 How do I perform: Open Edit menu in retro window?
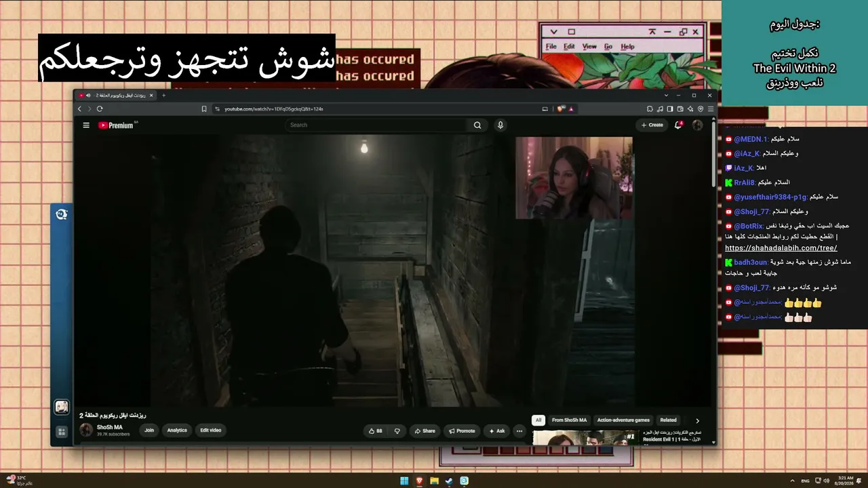point(569,47)
